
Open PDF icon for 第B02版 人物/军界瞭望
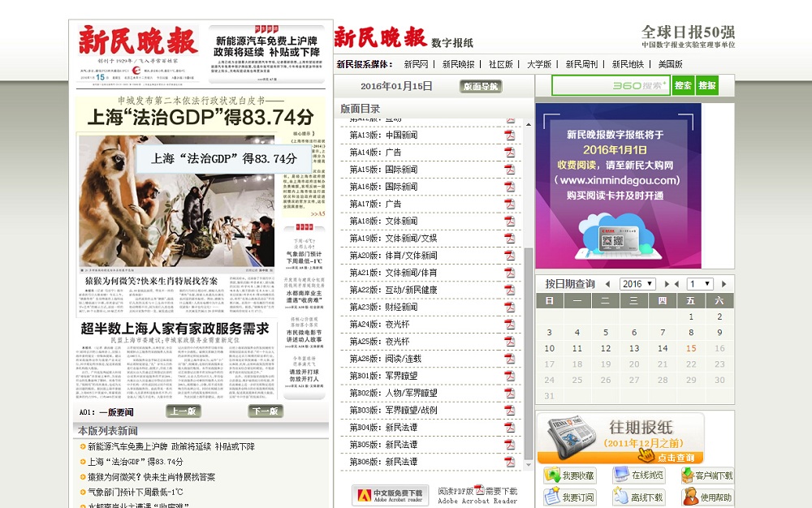510,393
